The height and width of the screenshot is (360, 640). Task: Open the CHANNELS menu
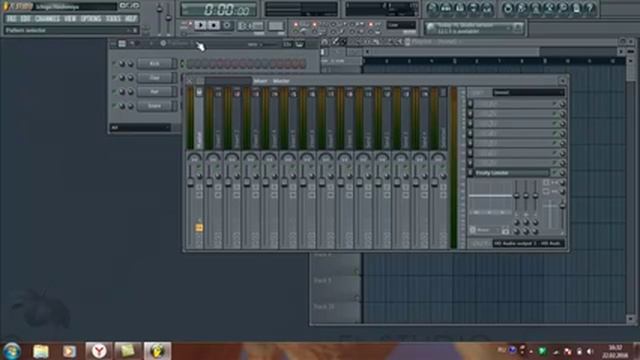(x=47, y=19)
